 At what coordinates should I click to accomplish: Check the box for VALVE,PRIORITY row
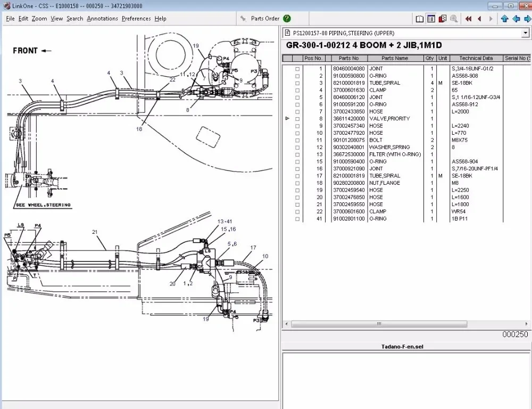pyautogui.click(x=297, y=119)
